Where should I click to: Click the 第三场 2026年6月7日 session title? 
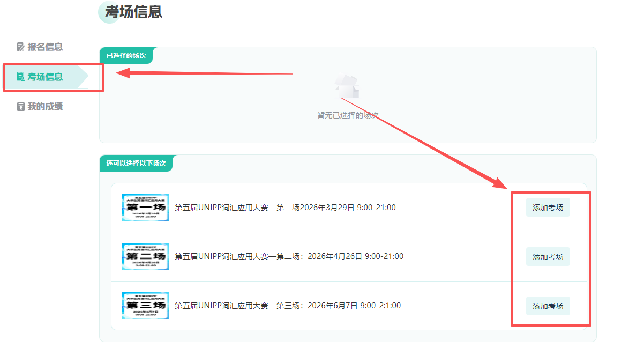[x=288, y=306]
